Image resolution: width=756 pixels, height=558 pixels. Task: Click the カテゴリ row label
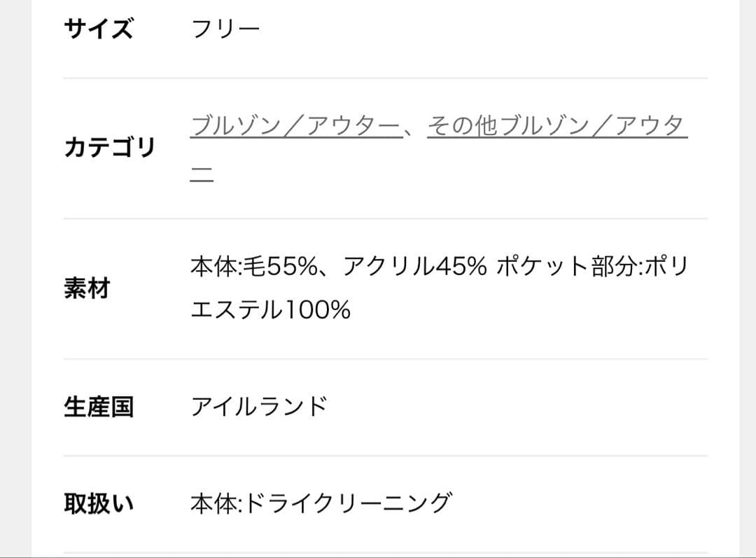[x=109, y=148]
